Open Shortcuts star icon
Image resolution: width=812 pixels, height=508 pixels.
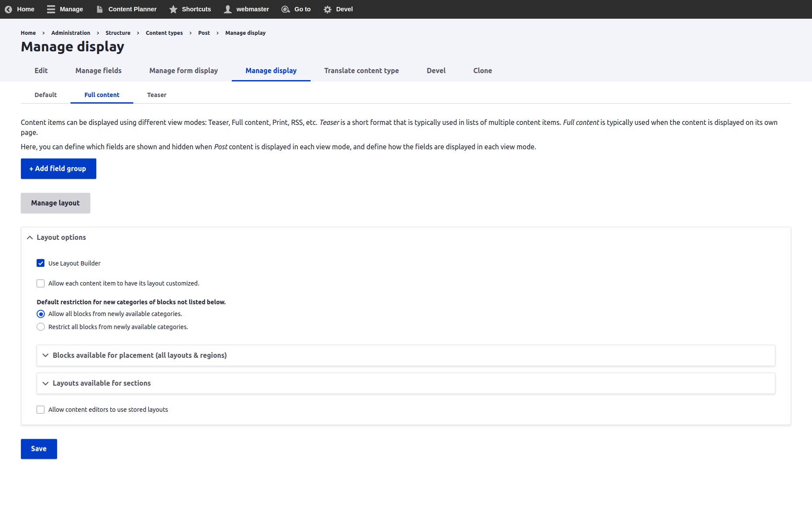173,9
